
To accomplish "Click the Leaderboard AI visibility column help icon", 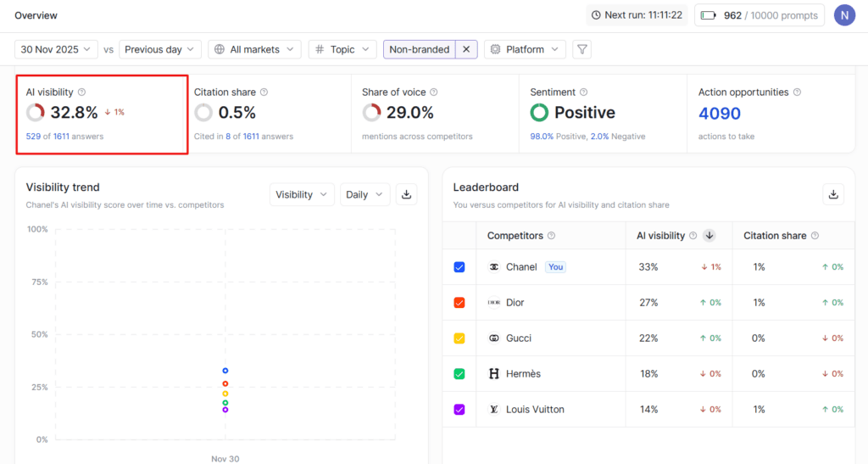I will pyautogui.click(x=693, y=235).
